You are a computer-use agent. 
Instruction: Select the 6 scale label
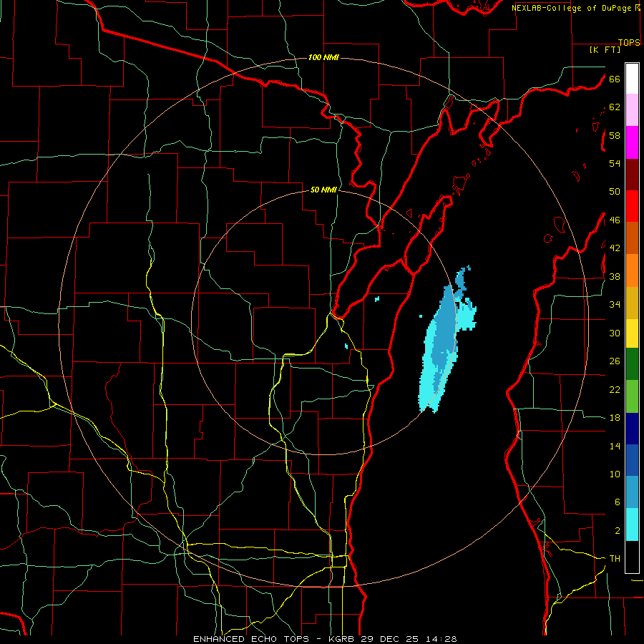(x=617, y=502)
